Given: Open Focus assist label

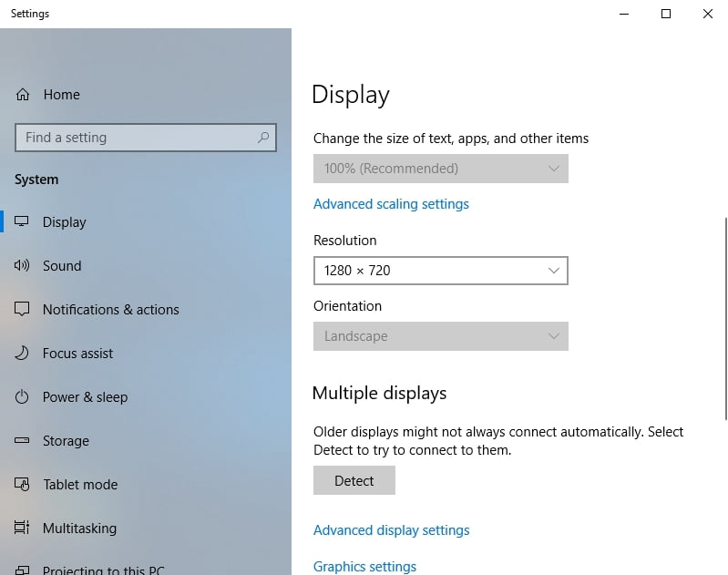Looking at the screenshot, I should pos(78,354).
